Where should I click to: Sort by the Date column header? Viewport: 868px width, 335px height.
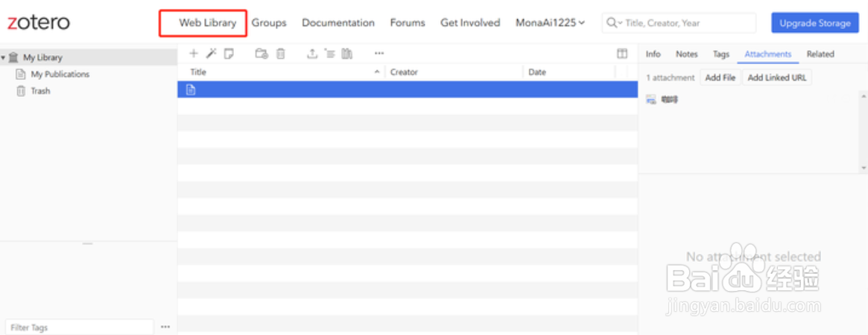568,72
